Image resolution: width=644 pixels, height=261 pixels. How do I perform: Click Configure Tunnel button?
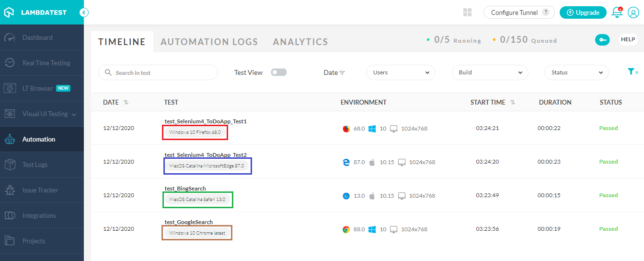[519, 12]
